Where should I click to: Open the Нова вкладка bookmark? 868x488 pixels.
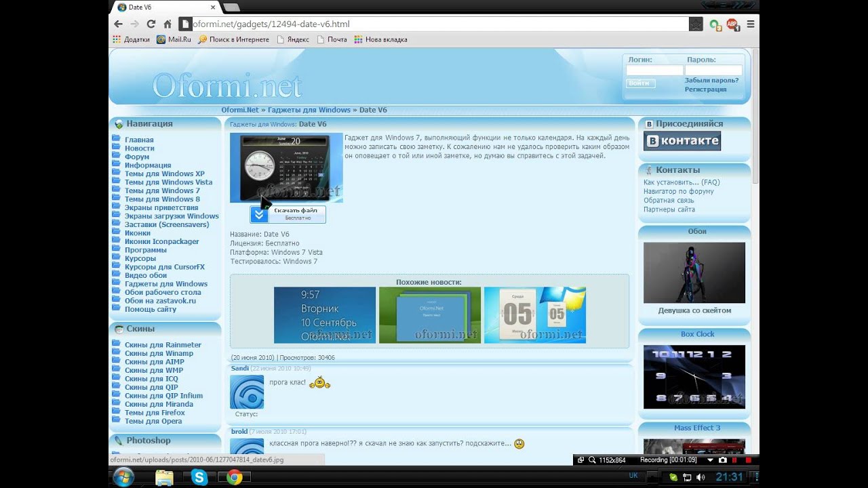[380, 39]
